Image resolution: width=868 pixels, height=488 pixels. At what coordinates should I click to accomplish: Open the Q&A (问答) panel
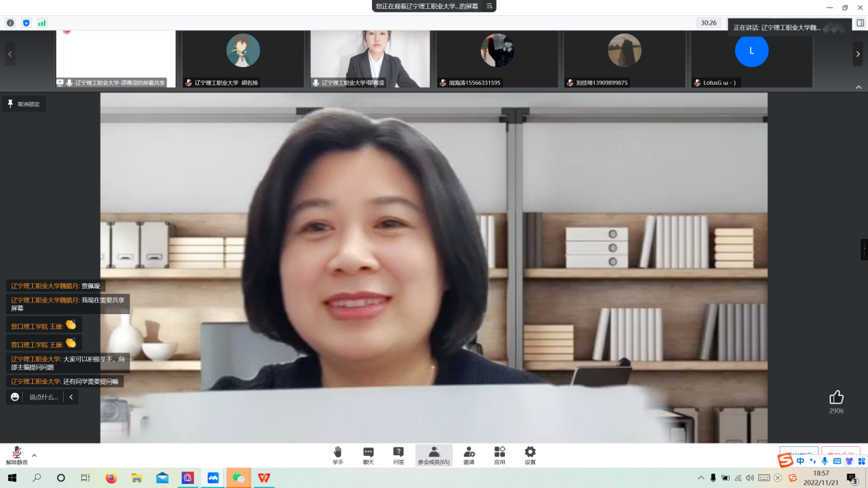click(399, 454)
